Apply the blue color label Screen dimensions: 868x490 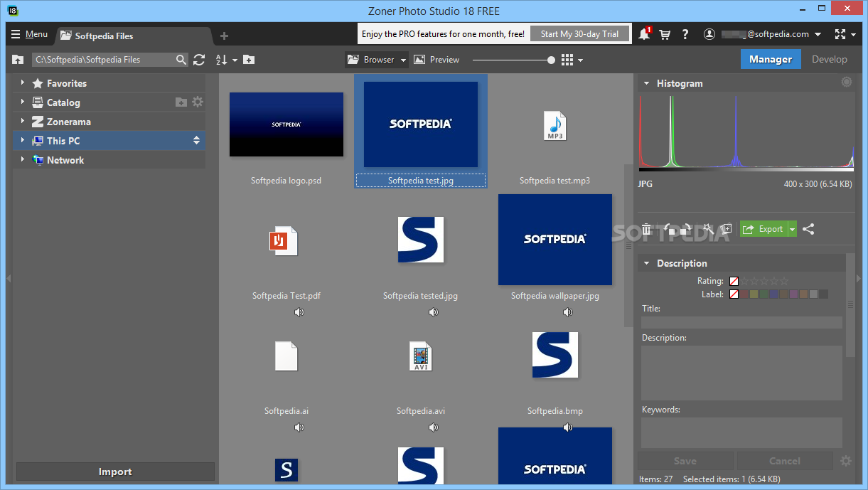(774, 294)
